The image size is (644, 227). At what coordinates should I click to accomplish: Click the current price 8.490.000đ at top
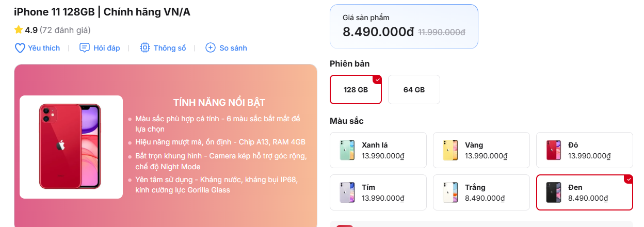[378, 32]
